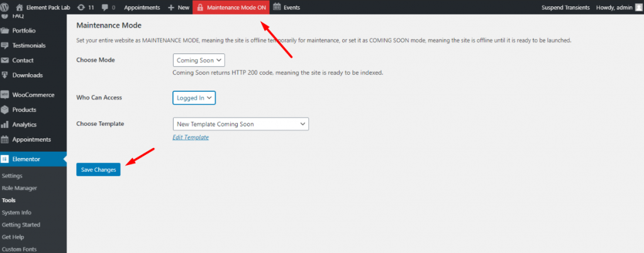Open the Choose Mode dropdown

[x=198, y=60]
